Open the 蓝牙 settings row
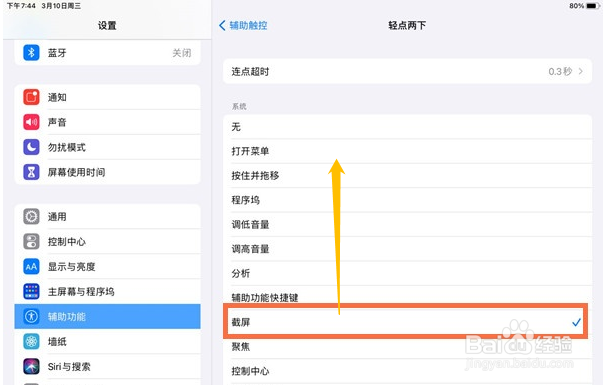The height and width of the screenshot is (385, 607). click(107, 53)
